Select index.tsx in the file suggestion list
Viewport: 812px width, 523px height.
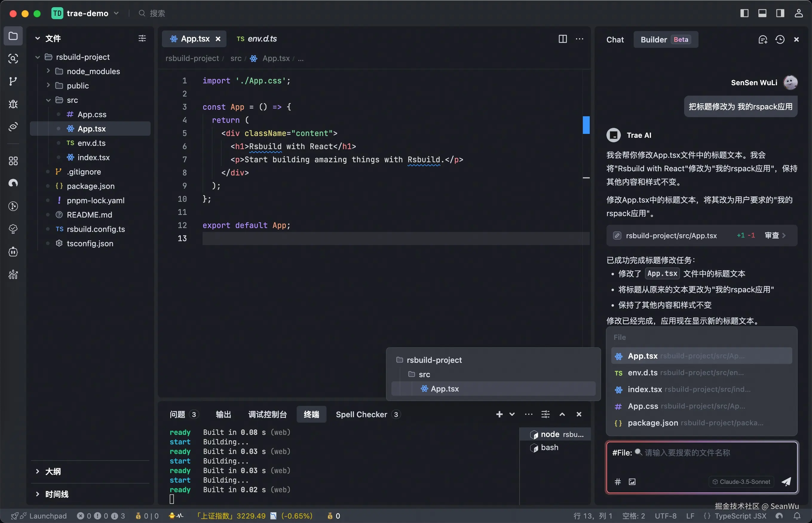point(645,389)
